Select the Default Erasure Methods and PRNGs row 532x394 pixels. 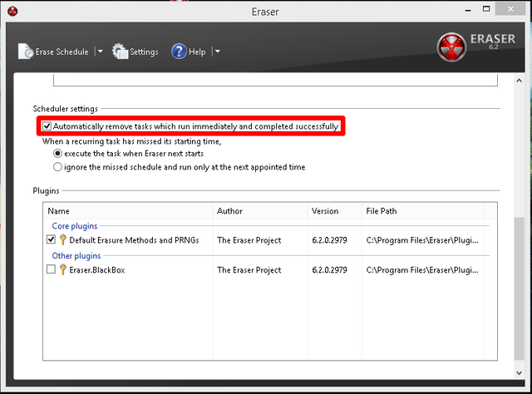pyautogui.click(x=134, y=240)
